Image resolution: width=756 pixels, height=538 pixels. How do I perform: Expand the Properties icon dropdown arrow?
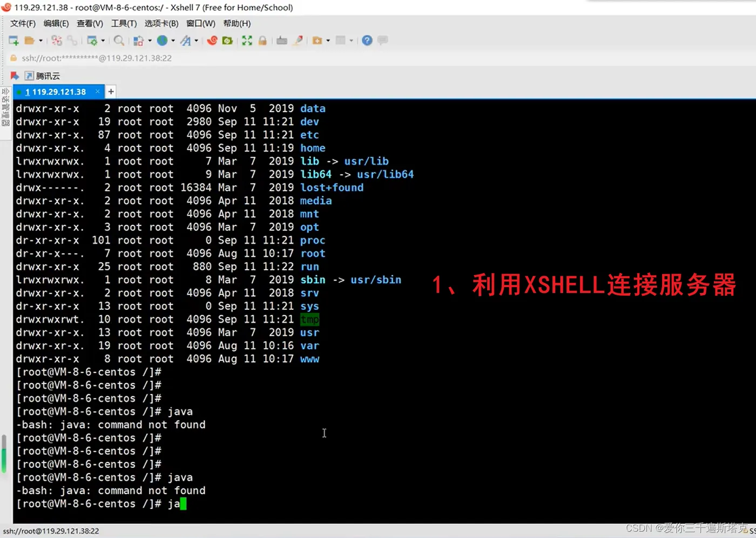pyautogui.click(x=103, y=40)
